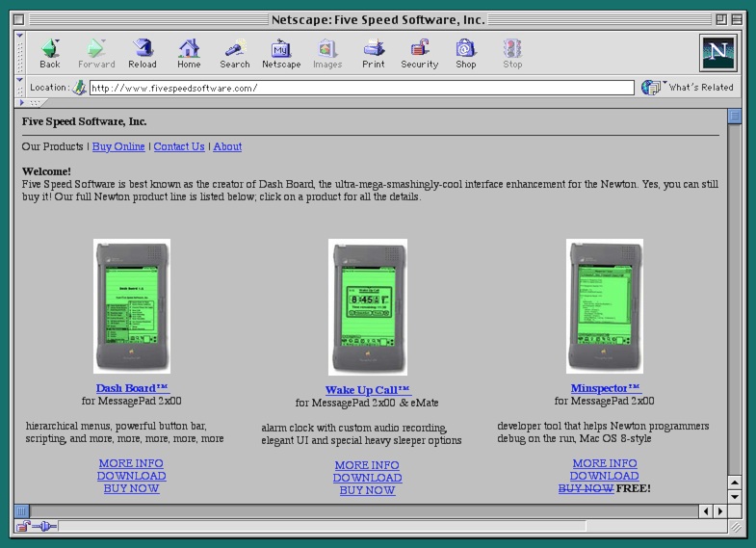The image size is (756, 548).
Task: Click the horizontal scrollbar right arrow
Action: [x=720, y=510]
